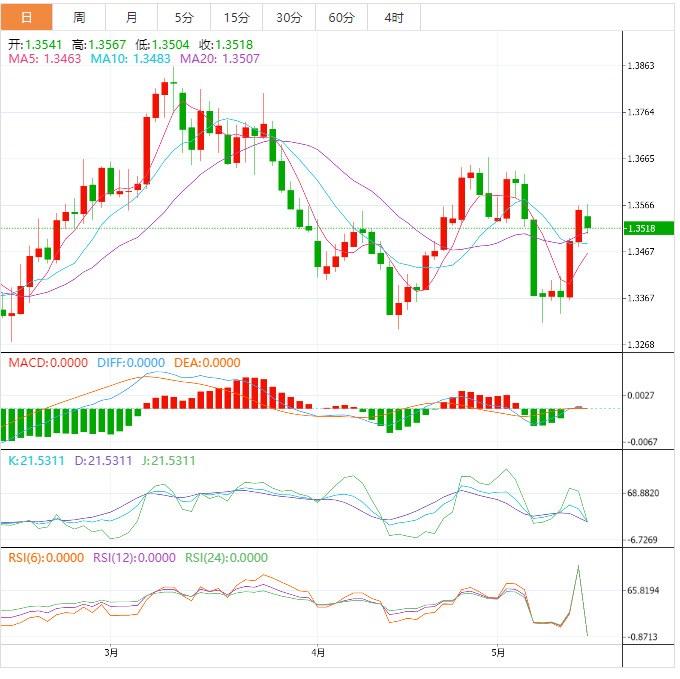Click the MACD indicator value label
This screenshot has height=679, width=680.
point(48,362)
